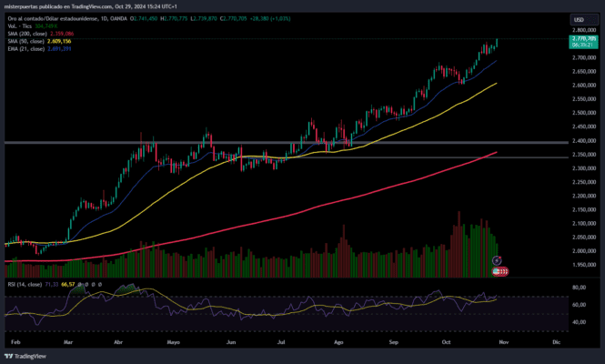The image size is (605, 364).
Task: Click the 2.400,000 price axis level
Action: pos(584,140)
